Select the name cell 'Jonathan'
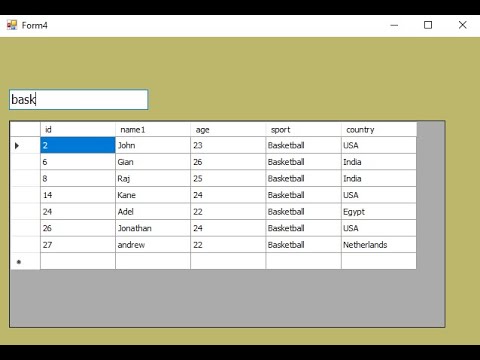Screen dimensions: 480x360 pos(153,228)
